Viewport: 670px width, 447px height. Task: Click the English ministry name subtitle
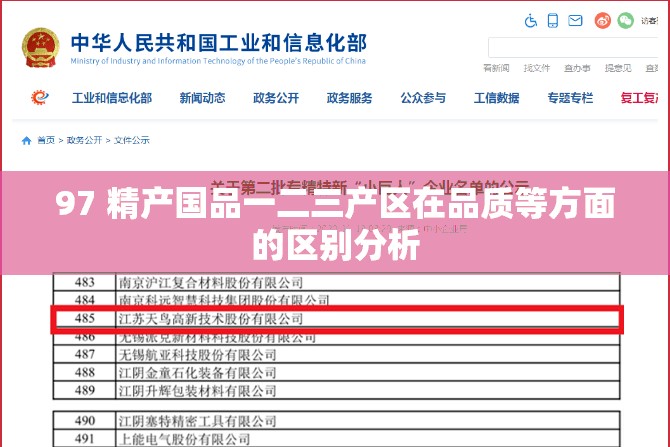pyautogui.click(x=218, y=61)
